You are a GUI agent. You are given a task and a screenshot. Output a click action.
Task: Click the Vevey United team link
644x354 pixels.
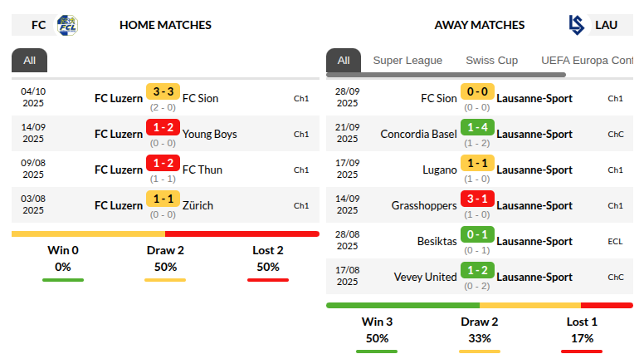click(x=425, y=277)
